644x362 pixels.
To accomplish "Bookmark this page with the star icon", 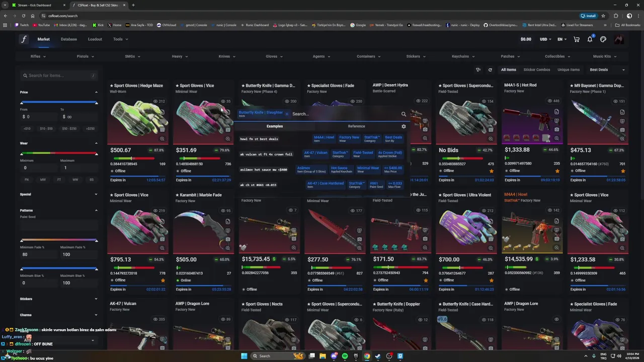I will coord(603,16).
